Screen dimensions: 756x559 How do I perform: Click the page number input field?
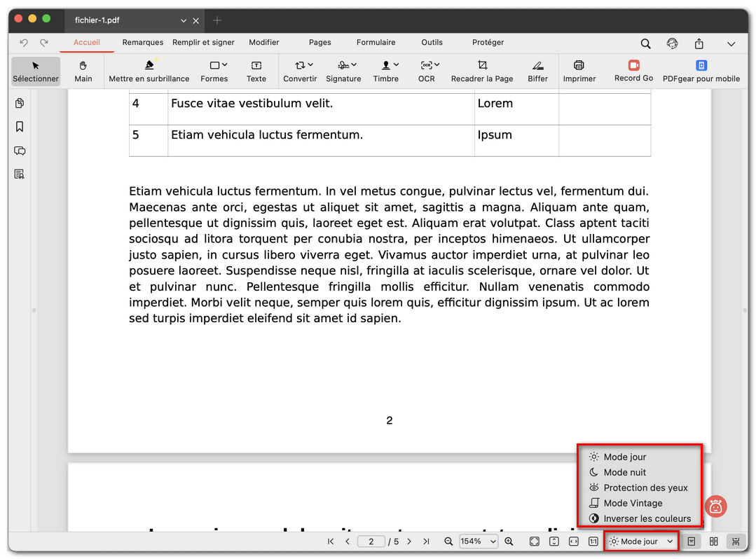tap(371, 541)
